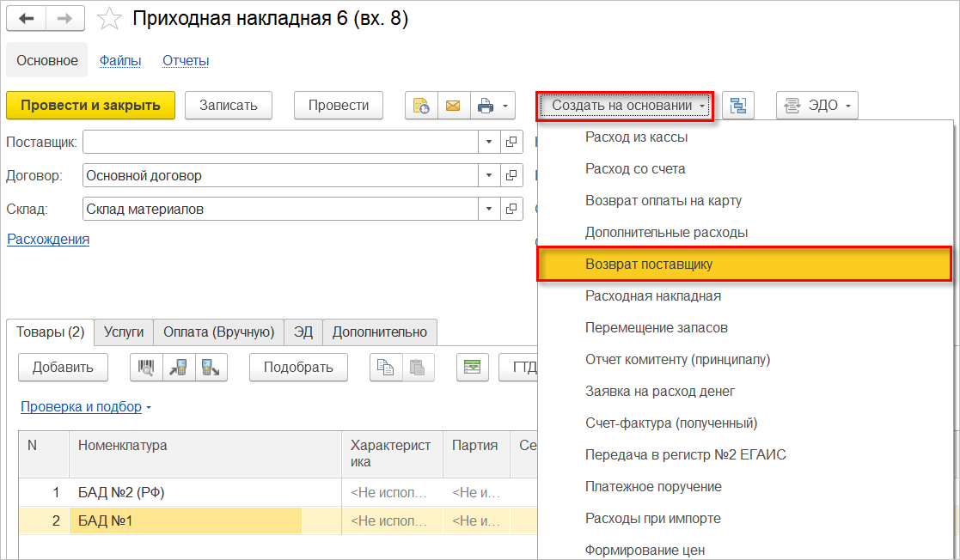
Task: Expand Поставщик field dropdown arrow
Action: [488, 142]
